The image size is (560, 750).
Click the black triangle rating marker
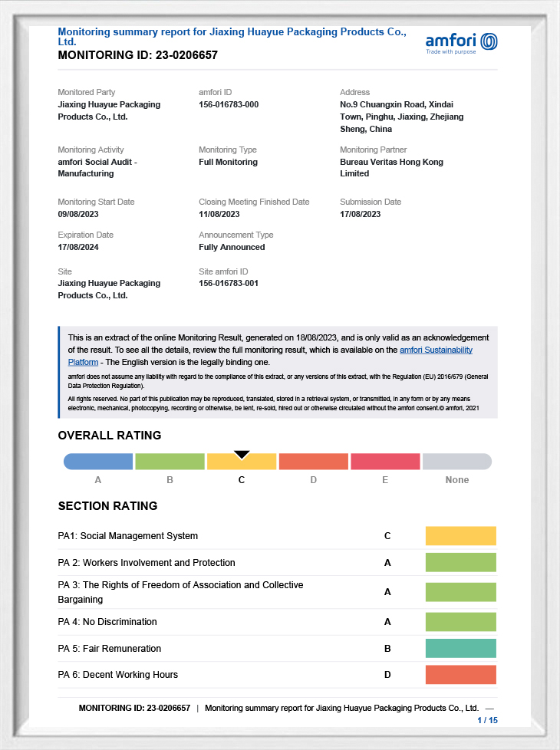[x=242, y=455]
